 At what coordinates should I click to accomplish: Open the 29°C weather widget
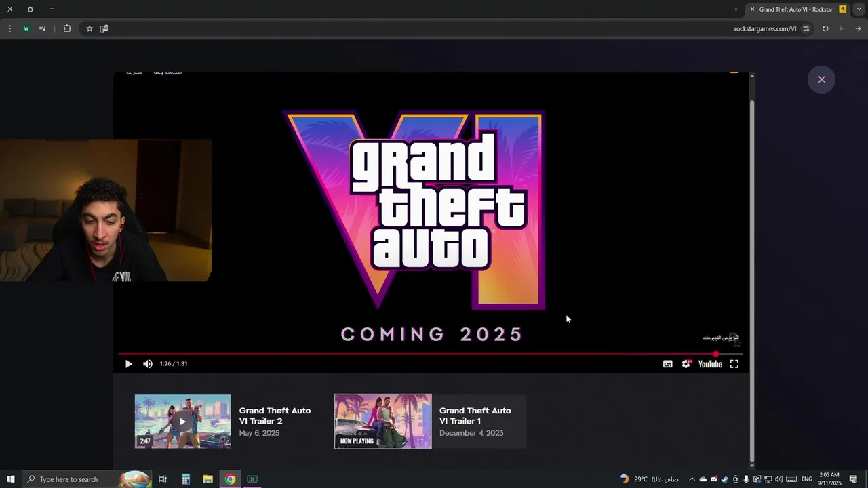click(650, 479)
